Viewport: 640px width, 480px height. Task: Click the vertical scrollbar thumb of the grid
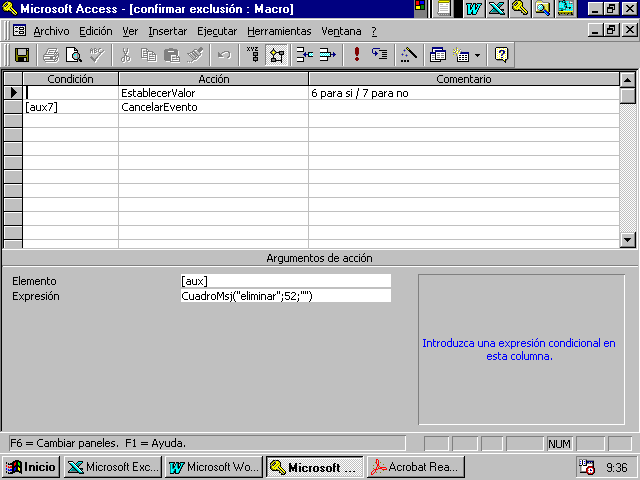pos(627,96)
